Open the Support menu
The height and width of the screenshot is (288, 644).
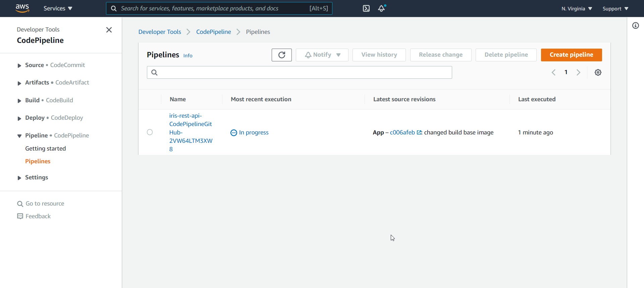coord(615,9)
